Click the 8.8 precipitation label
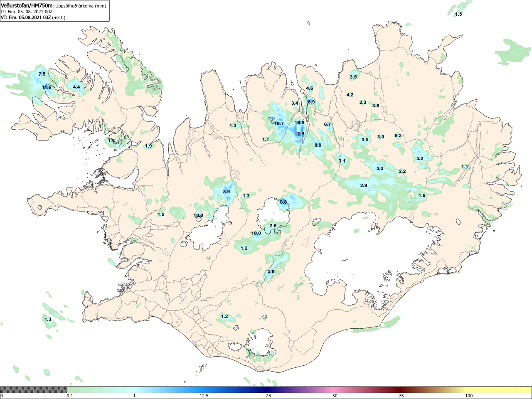The height and width of the screenshot is (399, 532). (283, 202)
